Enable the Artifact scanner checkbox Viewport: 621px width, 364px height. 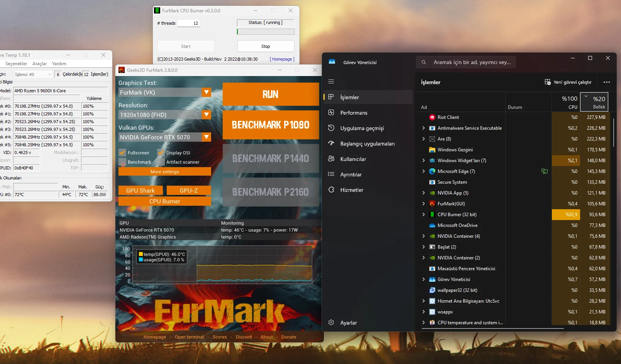(x=161, y=162)
